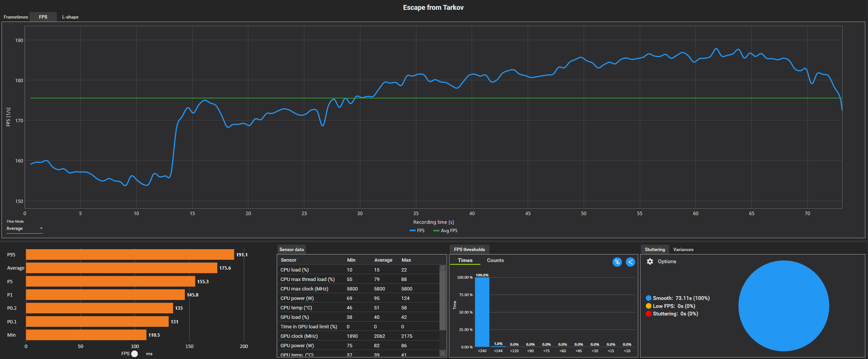Screen dimensions: 868x359
Task: Open the Filter Mode Average dropdown
Action: pyautogui.click(x=24, y=228)
